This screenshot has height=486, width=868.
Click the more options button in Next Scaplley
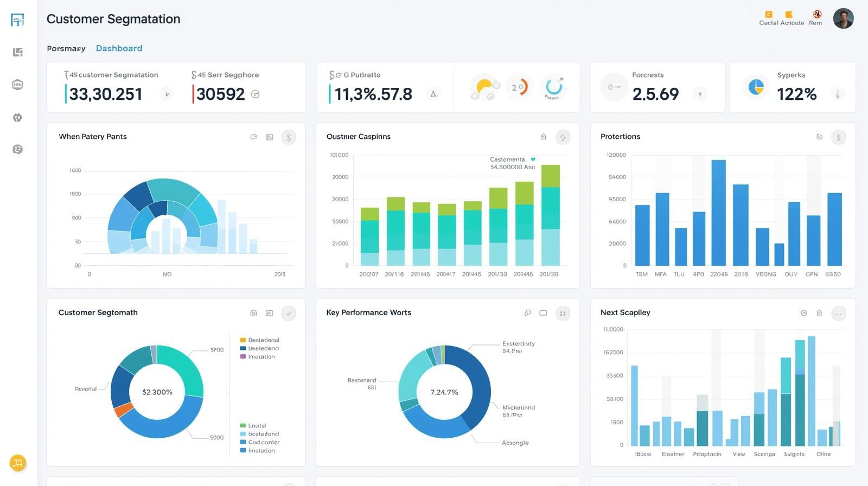[x=838, y=314]
